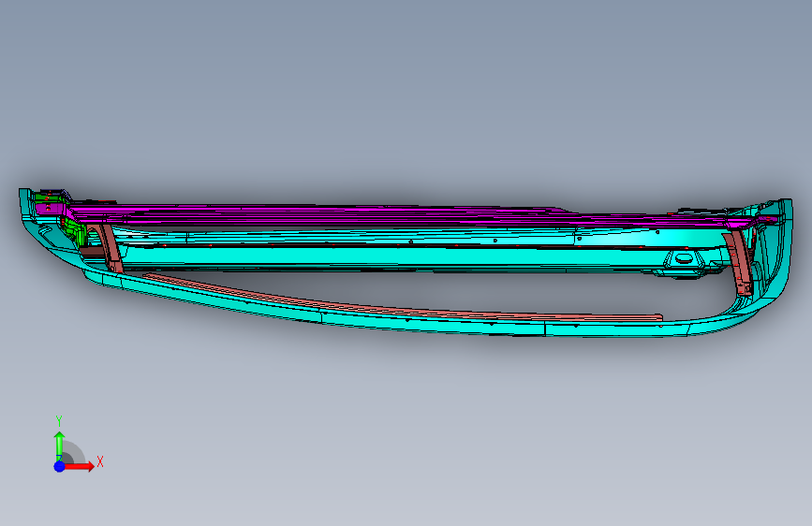812x526 pixels.
Task: Select the green bracket at the model's left end
Action: (76, 232)
